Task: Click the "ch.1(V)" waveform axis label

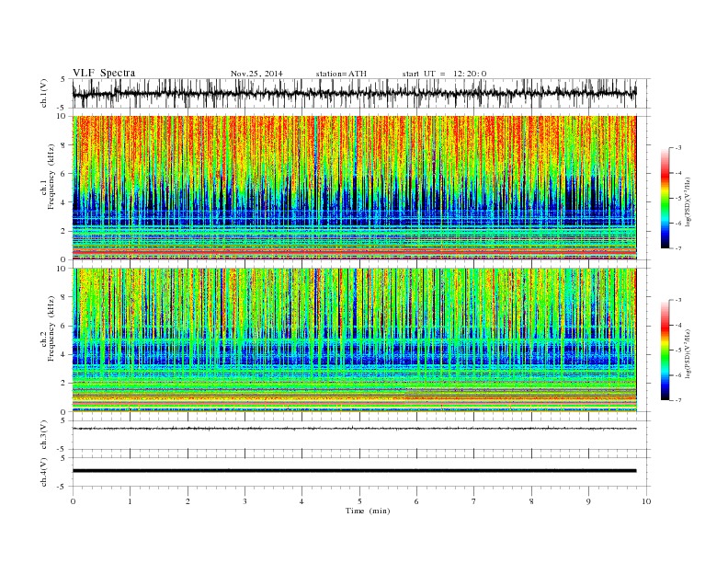Action: tap(44, 93)
